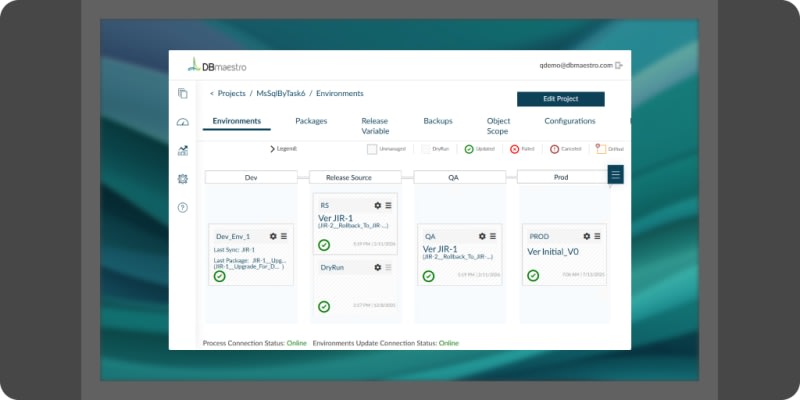Click the Edit Project button
Screen dimensions: 800x400
561,99
